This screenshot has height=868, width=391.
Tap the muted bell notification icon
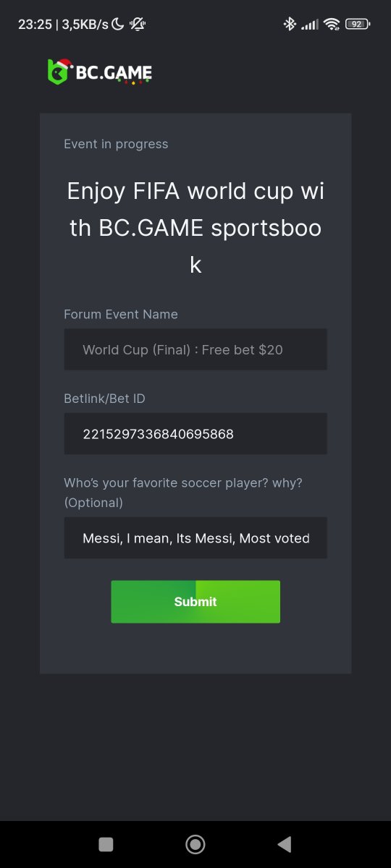pyautogui.click(x=138, y=24)
